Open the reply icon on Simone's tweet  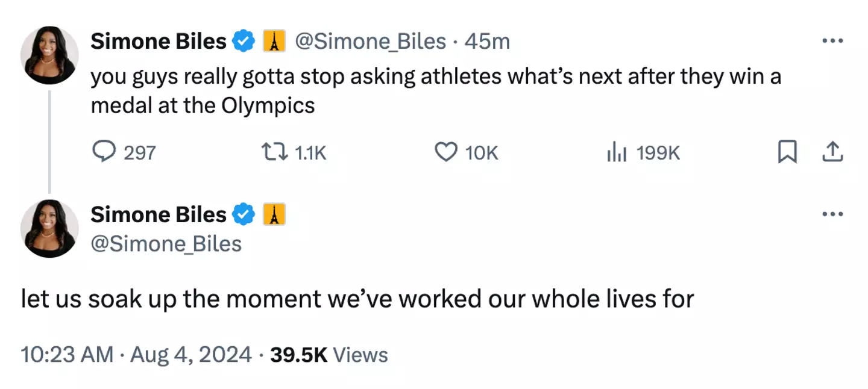pyautogui.click(x=105, y=152)
